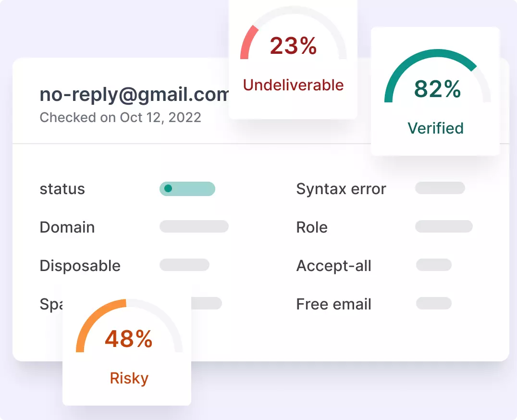Click the Free email value placeholder
Image resolution: width=517 pixels, height=420 pixels.
(433, 303)
